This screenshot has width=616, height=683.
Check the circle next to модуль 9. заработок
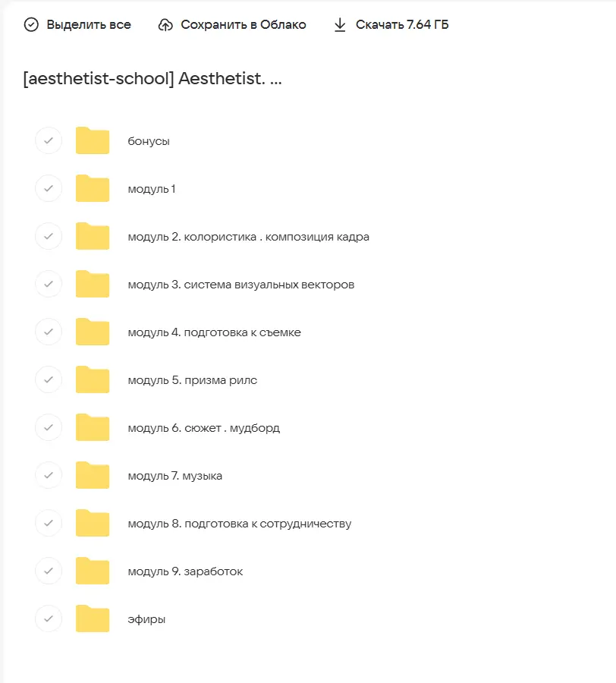tap(49, 571)
